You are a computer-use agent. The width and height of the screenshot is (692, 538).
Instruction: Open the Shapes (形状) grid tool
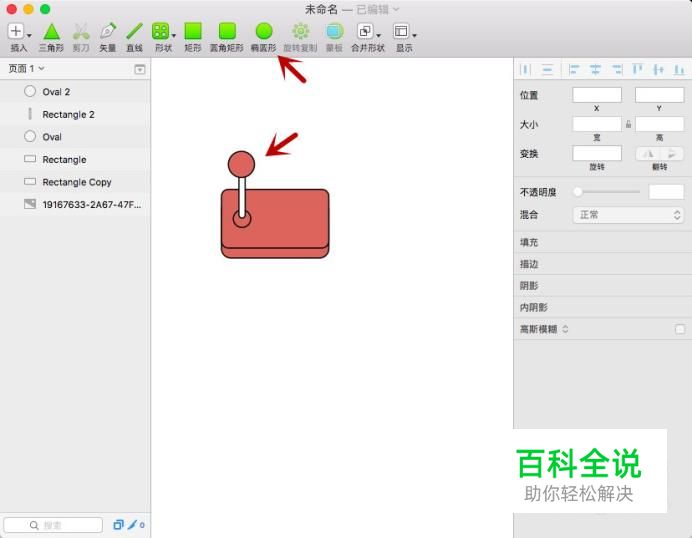(x=160, y=32)
